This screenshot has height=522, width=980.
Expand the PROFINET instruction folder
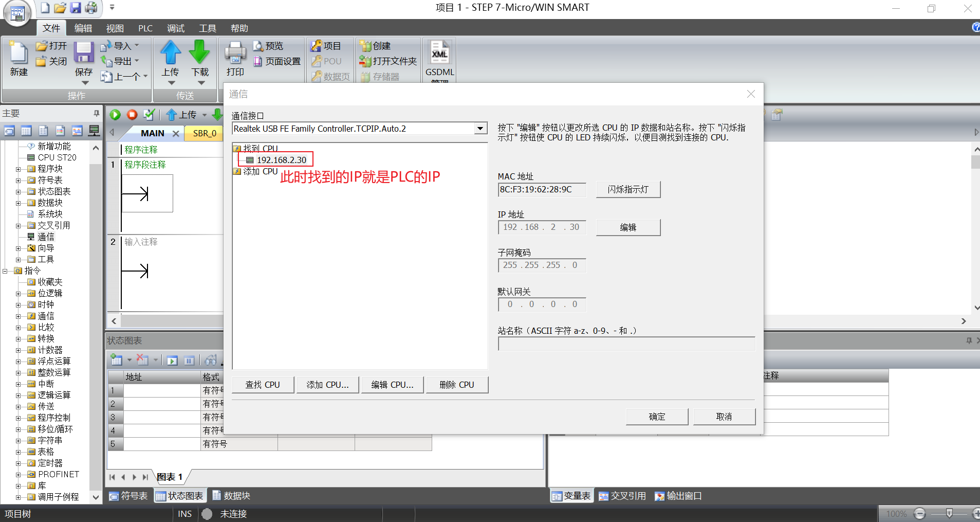[19, 474]
